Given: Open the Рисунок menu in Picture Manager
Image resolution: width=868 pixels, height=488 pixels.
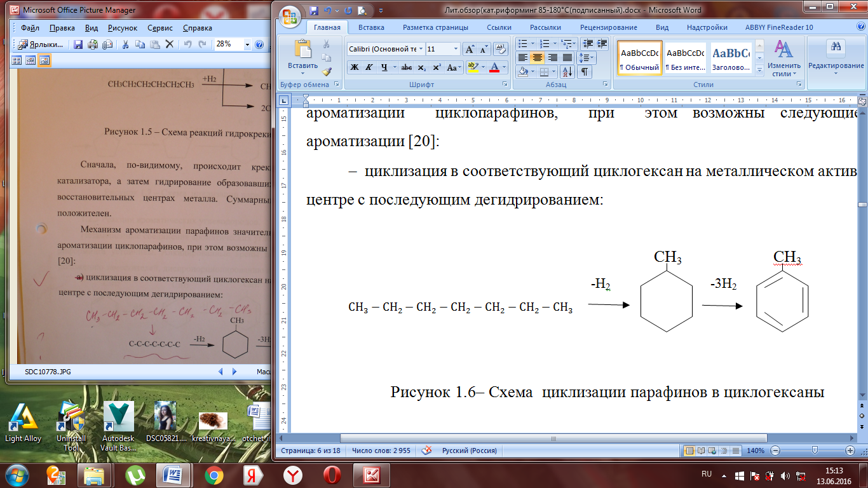Looking at the screenshot, I should [x=122, y=28].
